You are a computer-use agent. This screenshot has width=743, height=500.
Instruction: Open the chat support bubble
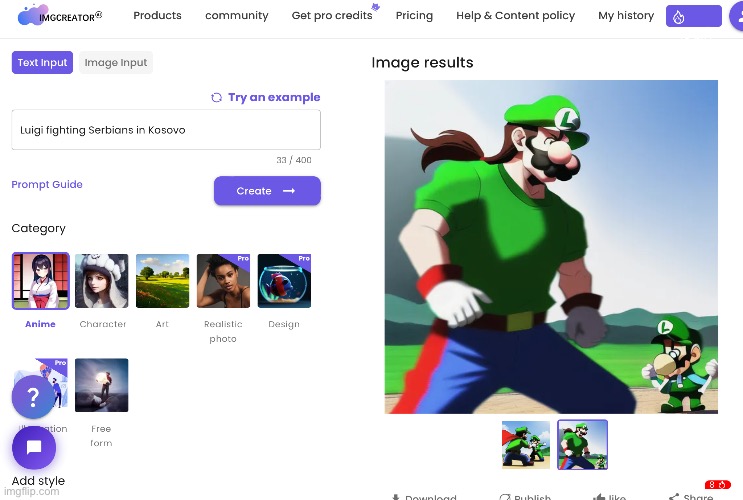point(34,447)
